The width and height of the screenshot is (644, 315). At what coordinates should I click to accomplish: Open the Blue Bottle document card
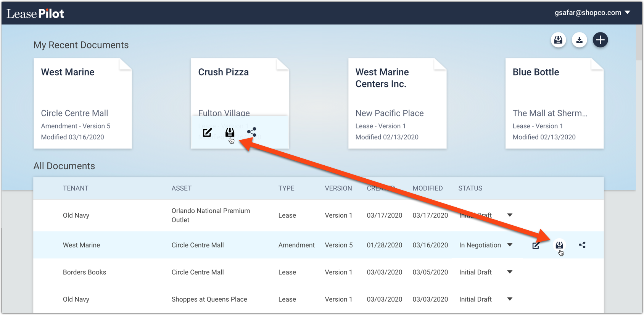tap(554, 103)
